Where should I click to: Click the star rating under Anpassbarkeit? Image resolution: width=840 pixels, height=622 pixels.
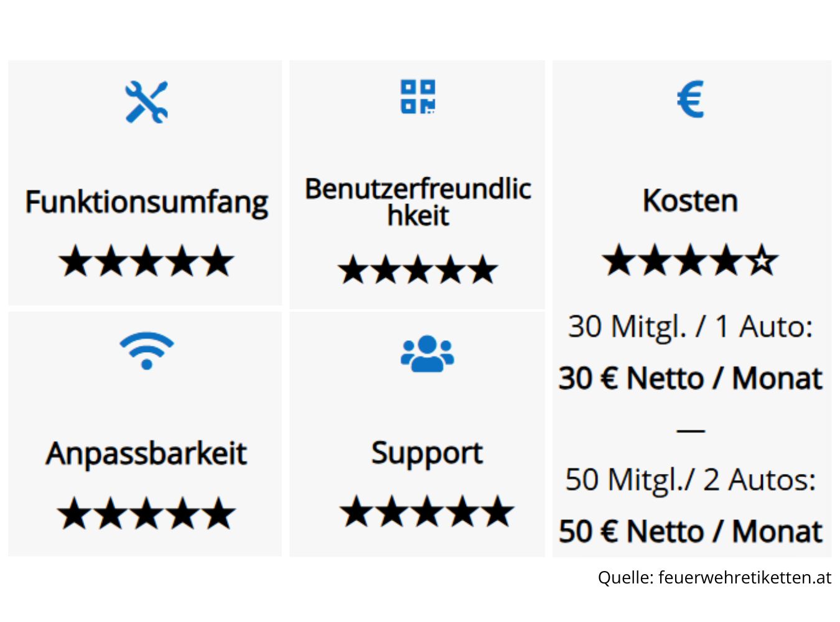coord(147,514)
